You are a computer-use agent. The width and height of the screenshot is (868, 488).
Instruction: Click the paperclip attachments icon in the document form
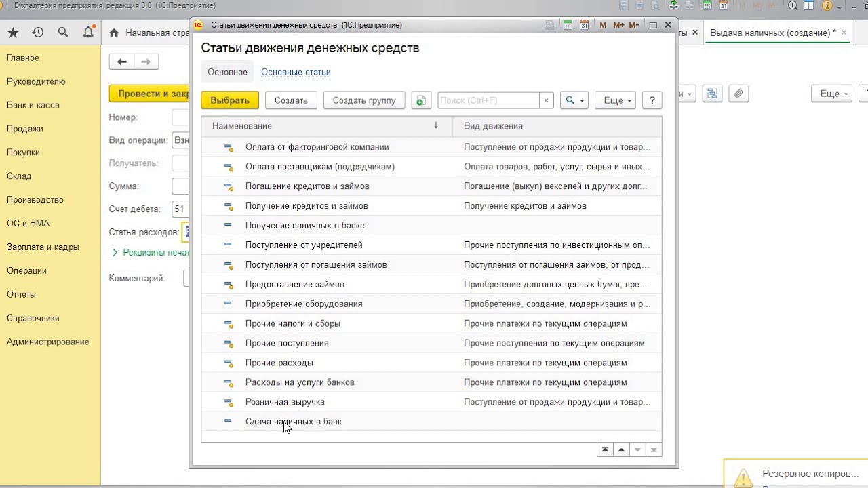[738, 94]
